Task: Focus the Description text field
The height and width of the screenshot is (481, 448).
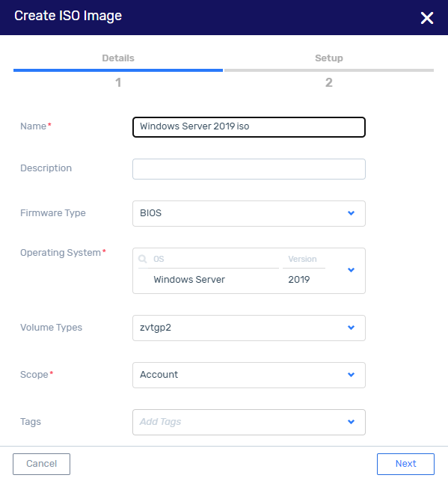Action: click(249, 169)
